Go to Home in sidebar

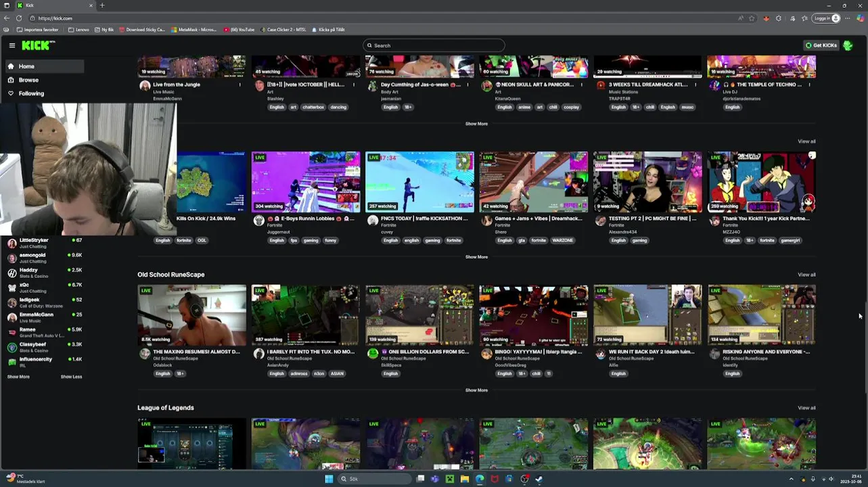(44, 66)
